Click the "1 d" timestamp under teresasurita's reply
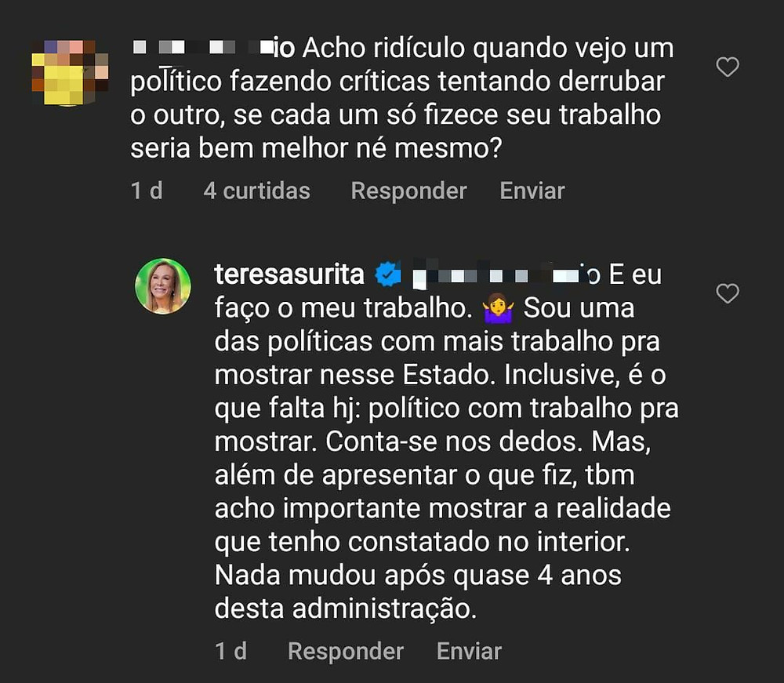Viewport: 784px width, 683px height. click(230, 652)
